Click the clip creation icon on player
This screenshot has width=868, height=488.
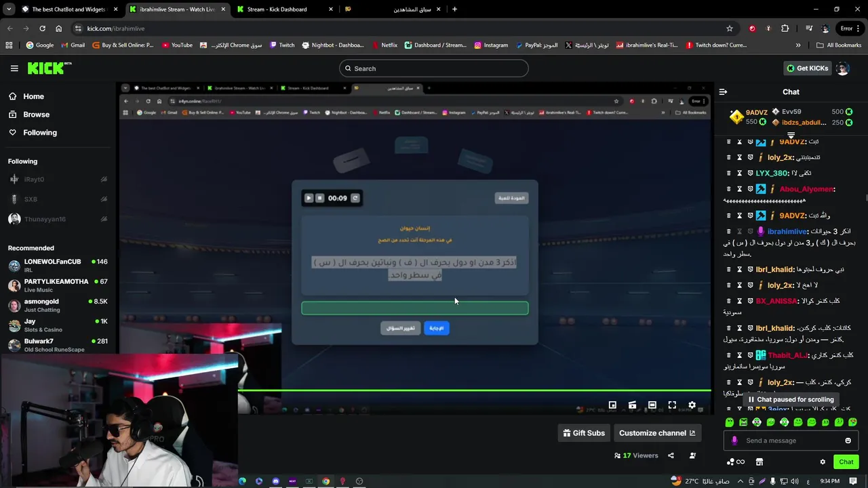coord(632,405)
